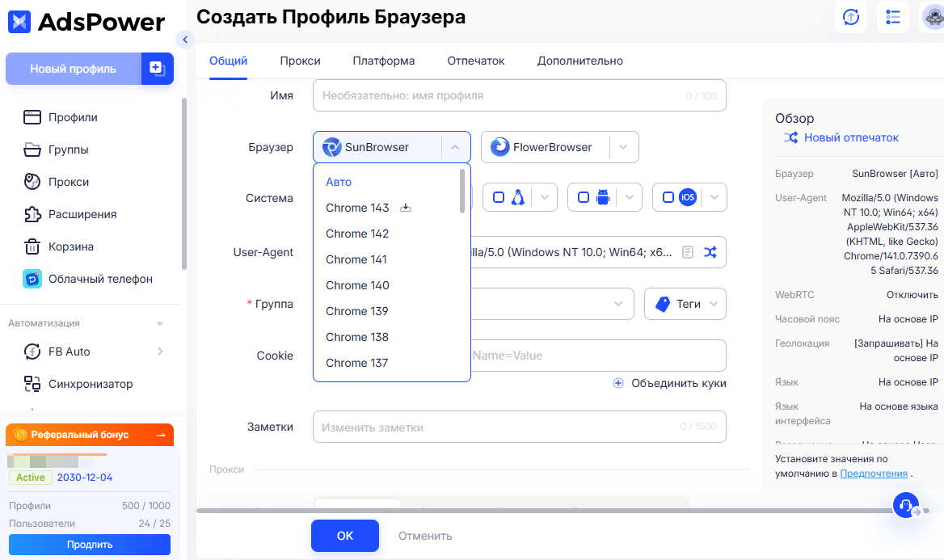This screenshot has width=944, height=560.
Task: Click the AdsPower logo icon
Action: 19,22
